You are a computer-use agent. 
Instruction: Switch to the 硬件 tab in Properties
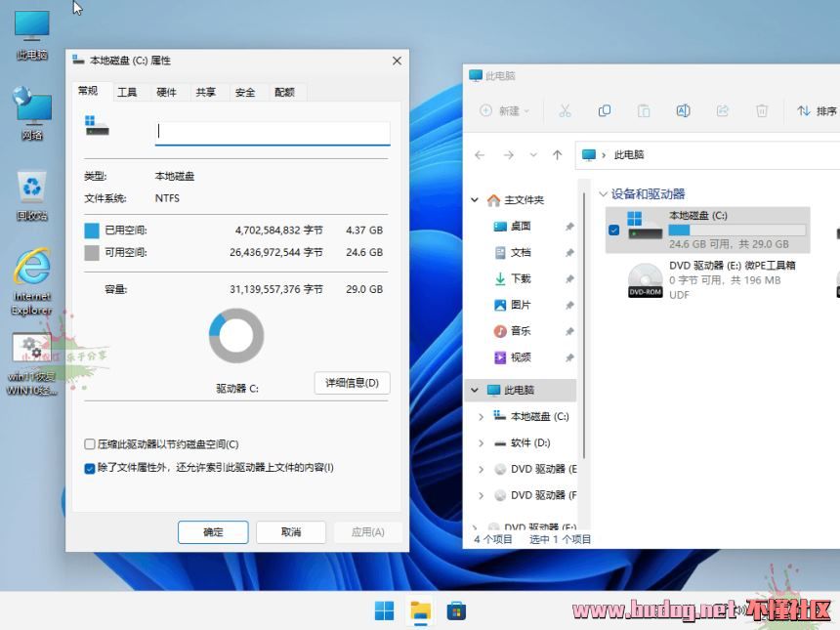click(x=164, y=91)
